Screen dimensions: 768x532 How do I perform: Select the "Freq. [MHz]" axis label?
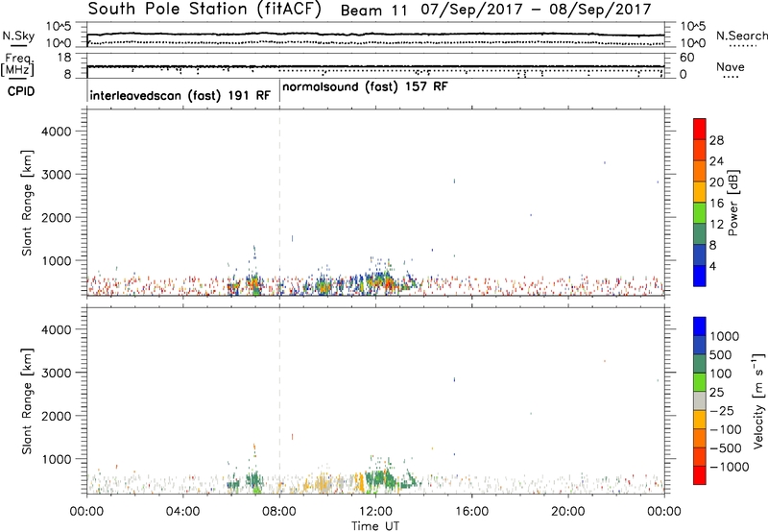tap(18, 64)
